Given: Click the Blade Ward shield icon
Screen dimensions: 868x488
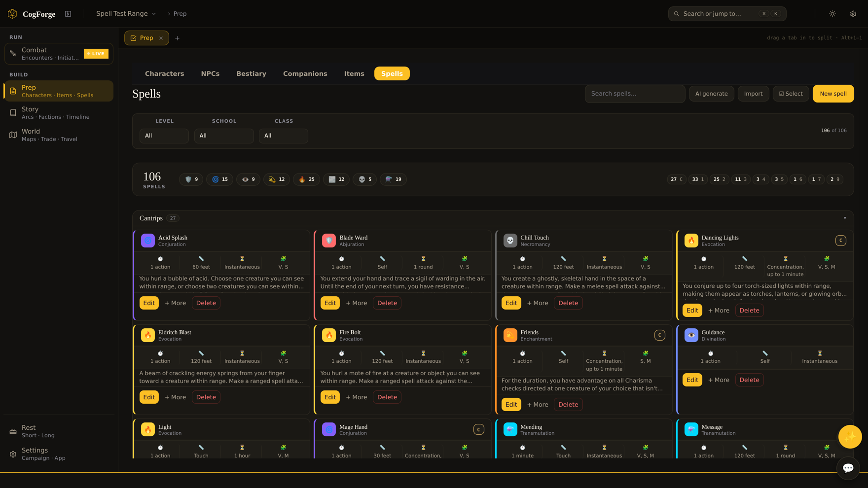Looking at the screenshot, I should (329, 241).
